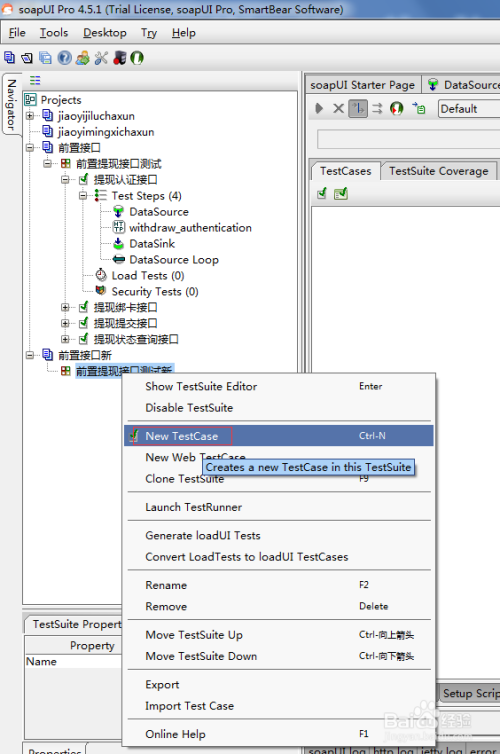Click the Projects root icon

point(30,100)
